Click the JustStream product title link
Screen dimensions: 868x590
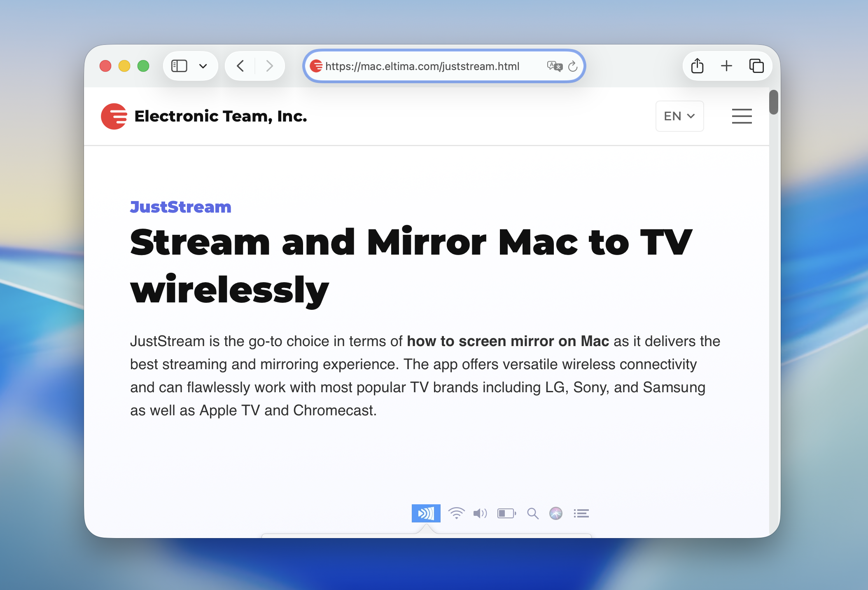click(180, 207)
